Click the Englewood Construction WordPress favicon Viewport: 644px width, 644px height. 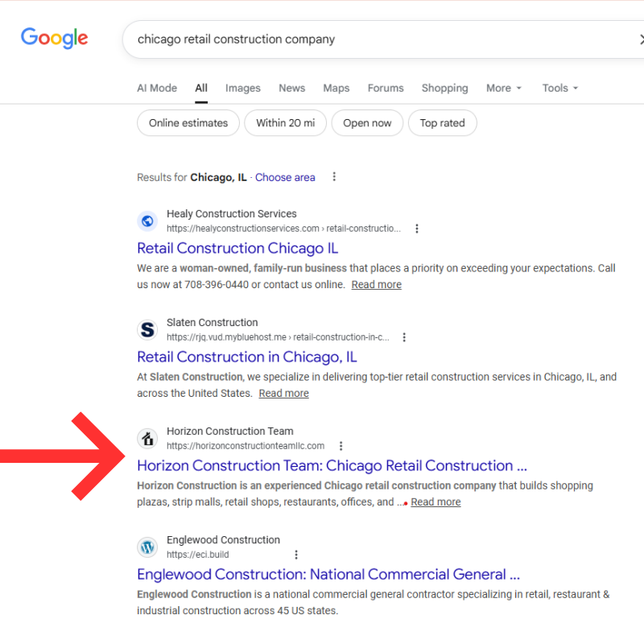pos(147,547)
